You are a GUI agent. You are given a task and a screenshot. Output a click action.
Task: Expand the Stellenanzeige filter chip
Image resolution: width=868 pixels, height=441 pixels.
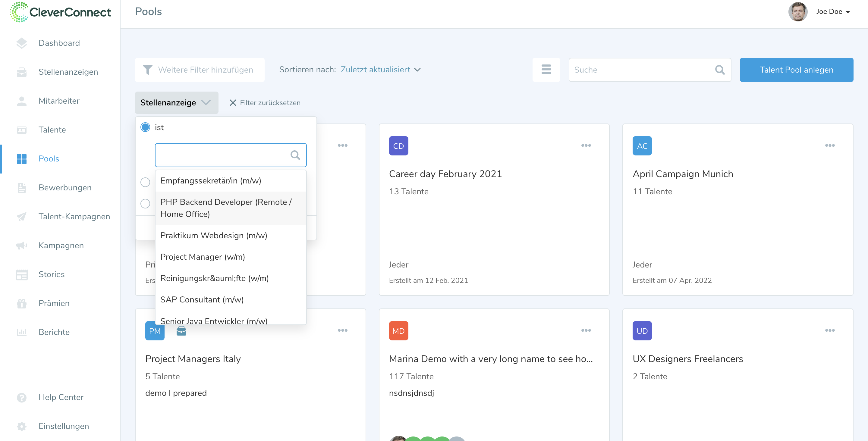[176, 103]
